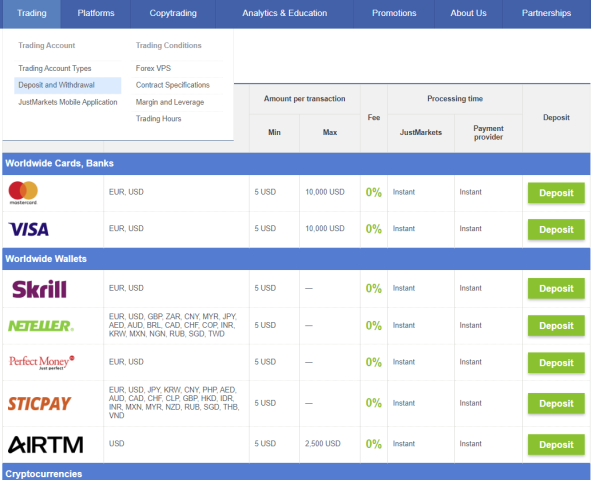Click the 0% fee in Skrill row

pos(374,289)
